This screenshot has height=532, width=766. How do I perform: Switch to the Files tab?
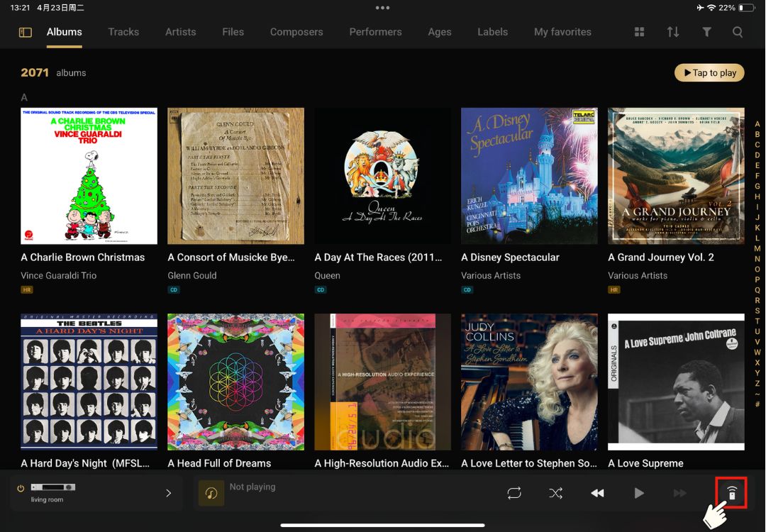pyautogui.click(x=233, y=32)
